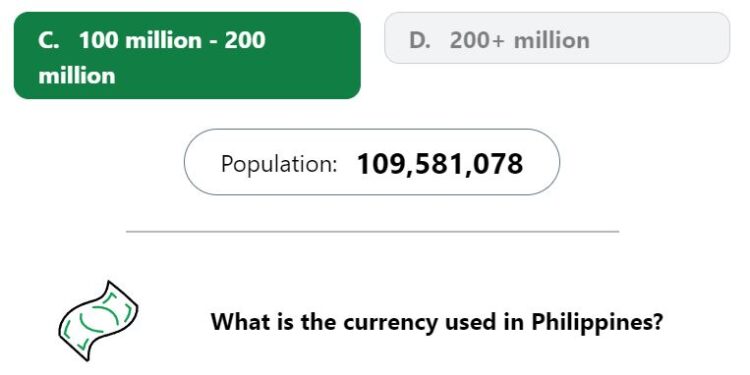Click the '200+ million' option text

click(x=519, y=40)
